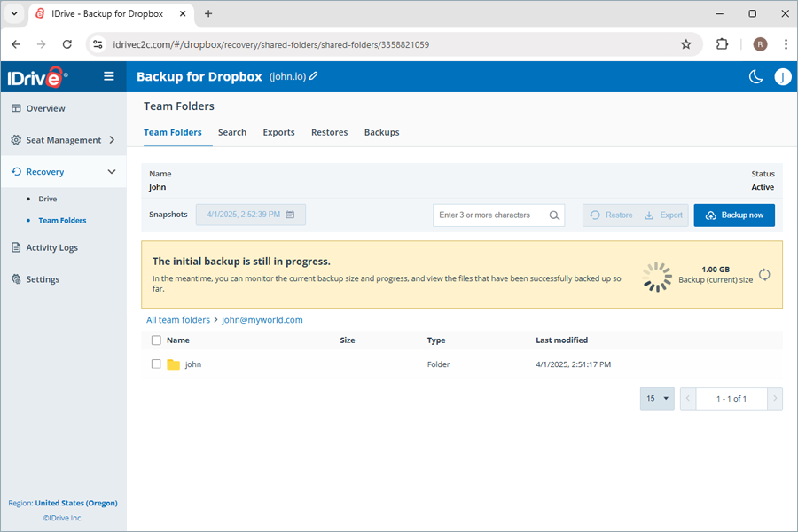Select the checkbox for the john folder row
This screenshot has height=532, width=798.
[156, 364]
